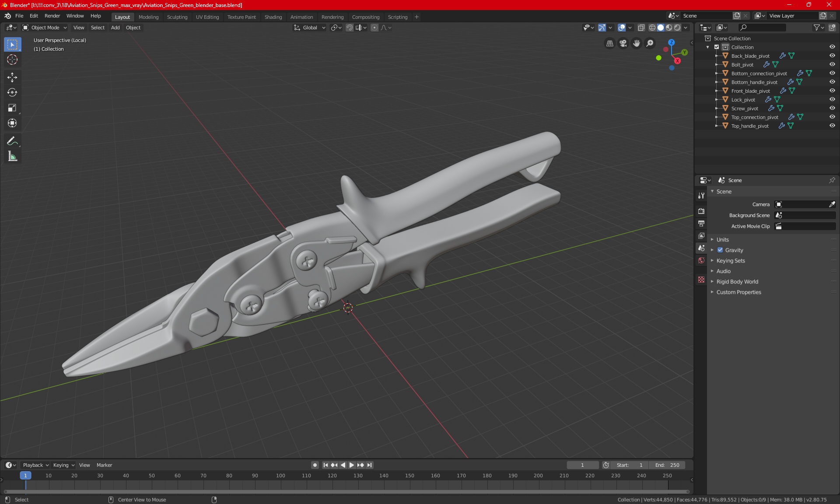This screenshot has width=840, height=504.
Task: Jump to the first frame
Action: pyautogui.click(x=325, y=465)
